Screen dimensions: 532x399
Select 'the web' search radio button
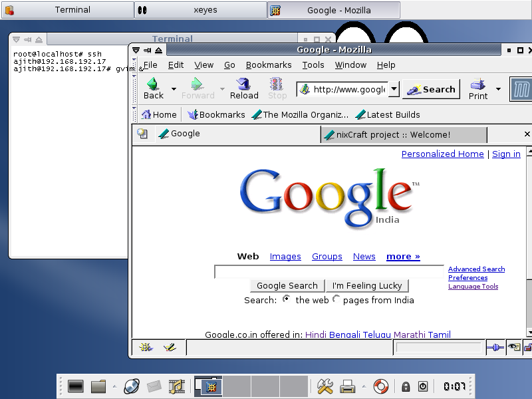(x=287, y=299)
